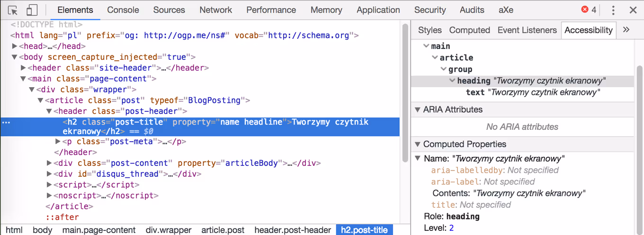Open the Event Listeners sidebar tab
This screenshot has height=235, width=644.
tap(527, 30)
